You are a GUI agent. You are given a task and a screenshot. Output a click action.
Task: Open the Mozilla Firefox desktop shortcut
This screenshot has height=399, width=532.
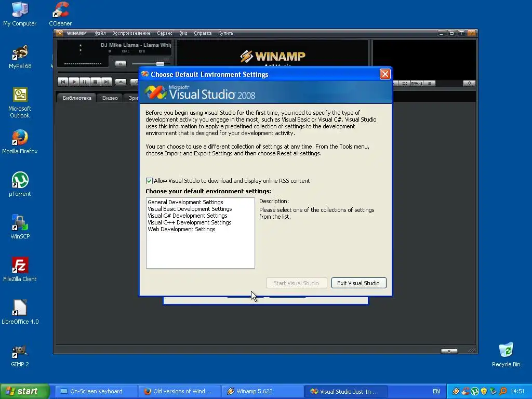tap(20, 142)
